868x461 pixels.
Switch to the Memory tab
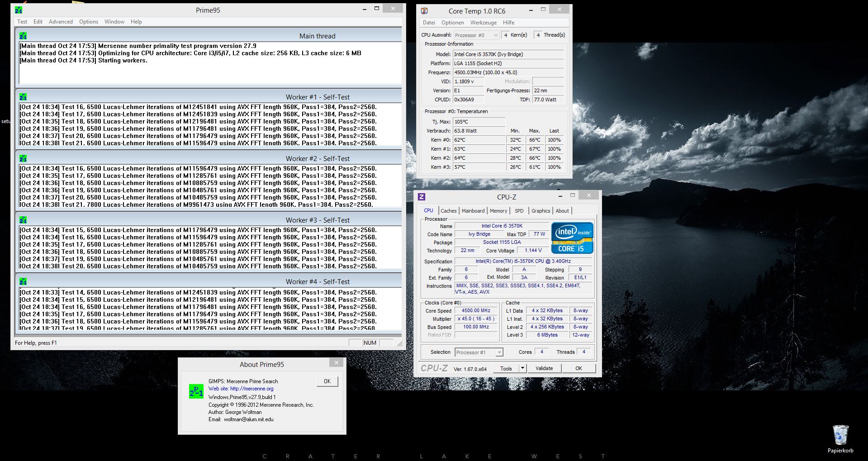pos(498,211)
